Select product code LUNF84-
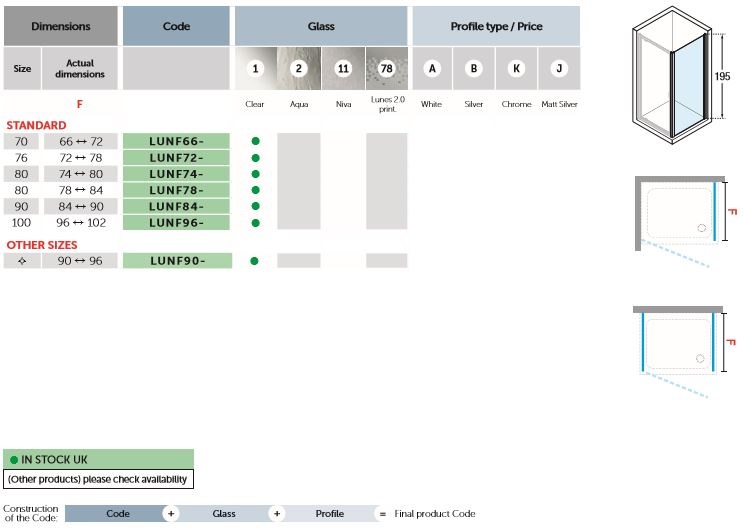Viewport: 744px width, 529px height. (176, 206)
